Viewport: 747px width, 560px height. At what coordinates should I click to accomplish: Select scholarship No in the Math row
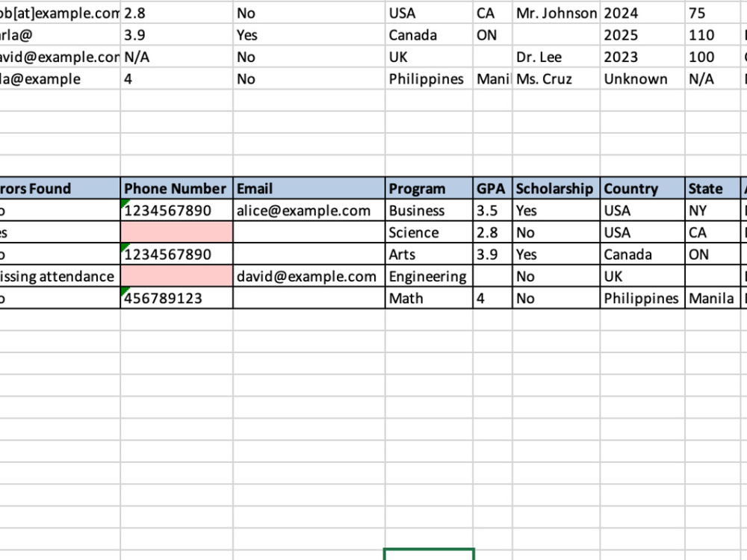pyautogui.click(x=556, y=298)
